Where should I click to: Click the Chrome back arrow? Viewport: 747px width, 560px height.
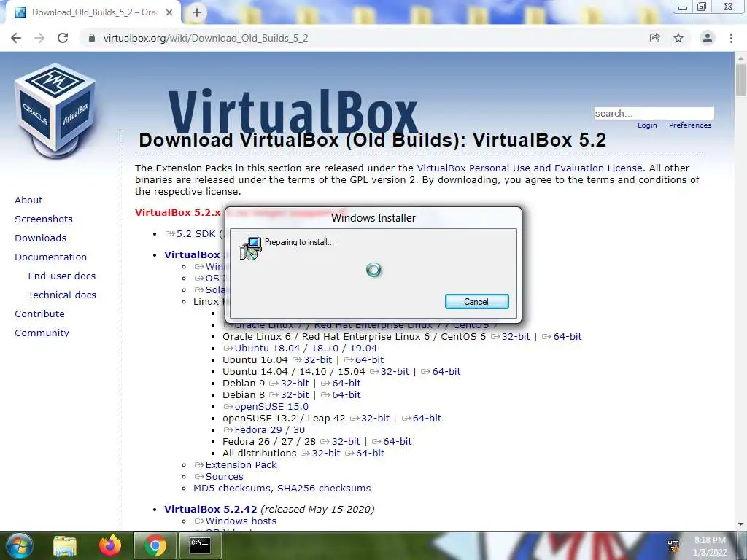tap(16, 38)
